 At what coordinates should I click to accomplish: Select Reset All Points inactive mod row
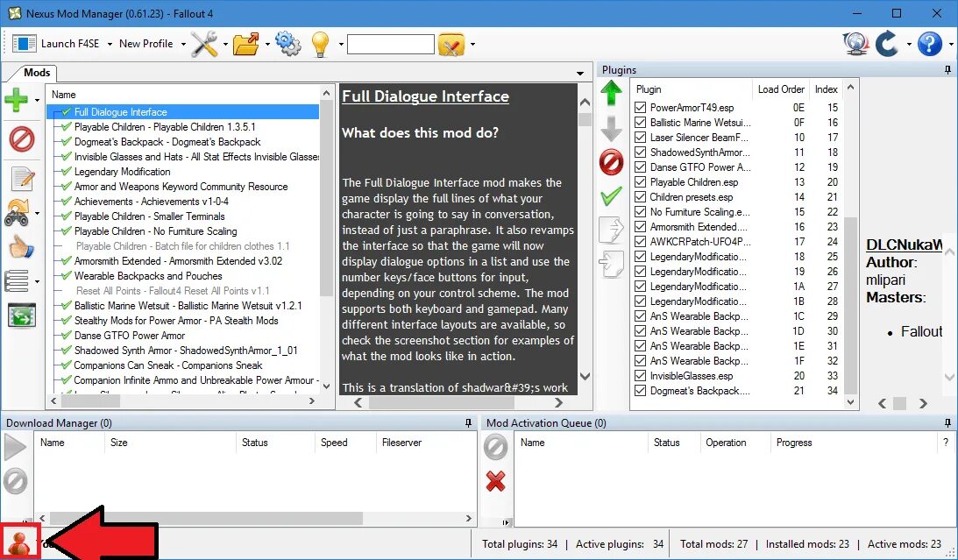182,291
